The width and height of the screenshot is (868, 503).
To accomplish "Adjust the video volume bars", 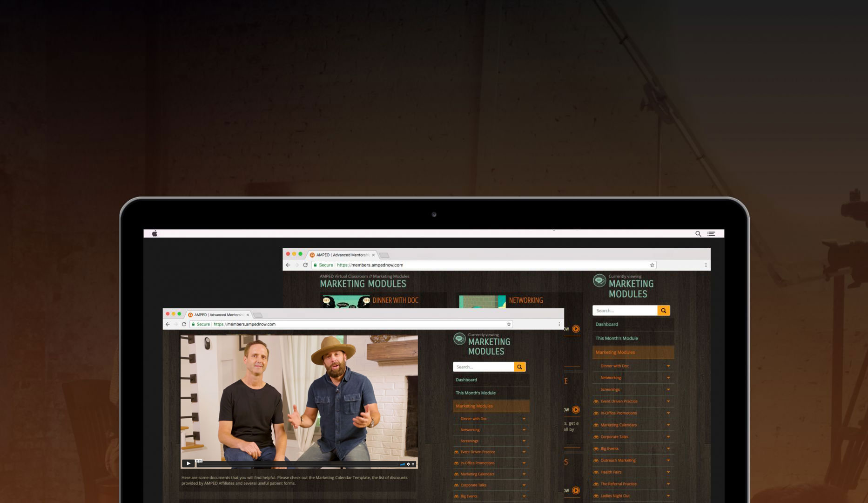I will (x=402, y=464).
